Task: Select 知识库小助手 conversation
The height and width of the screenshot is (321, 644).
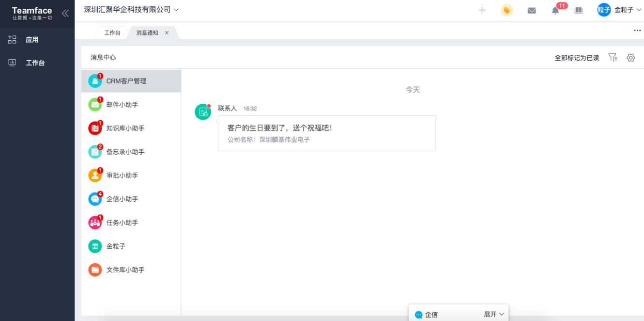Action: click(x=131, y=128)
